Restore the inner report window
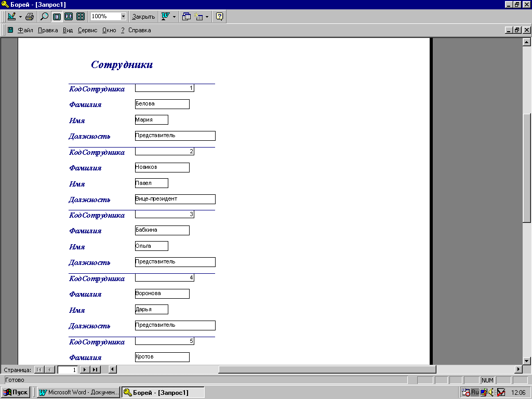532x399 pixels. (x=517, y=30)
